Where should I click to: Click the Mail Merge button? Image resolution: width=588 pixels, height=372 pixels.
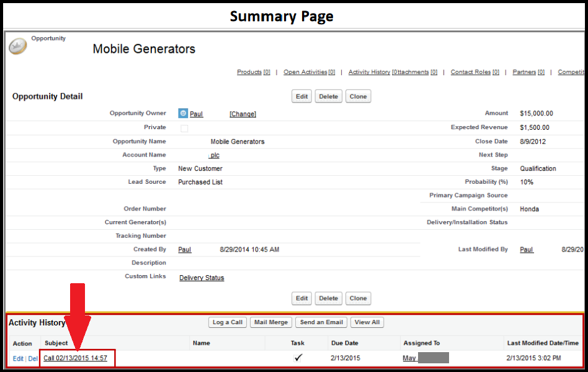point(271,322)
